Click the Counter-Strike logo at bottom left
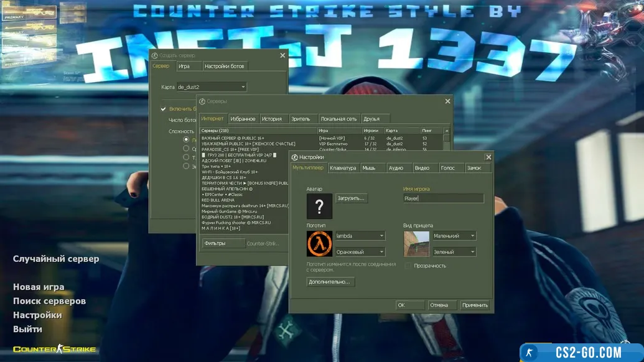Image resolution: width=644 pixels, height=362 pixels. (x=55, y=349)
